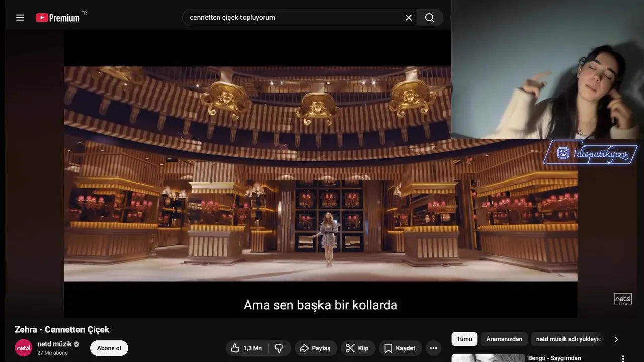Like the video with 1,3 Mn

tap(247, 348)
